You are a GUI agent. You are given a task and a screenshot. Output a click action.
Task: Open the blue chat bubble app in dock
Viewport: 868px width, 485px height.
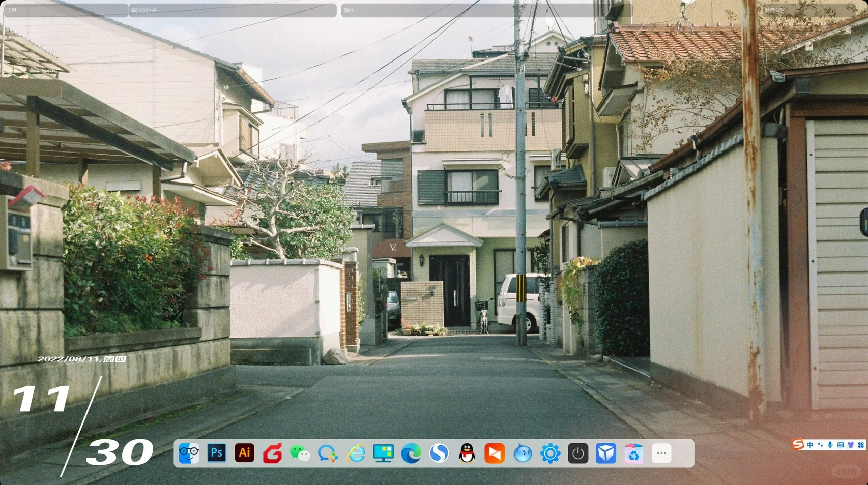point(328,453)
